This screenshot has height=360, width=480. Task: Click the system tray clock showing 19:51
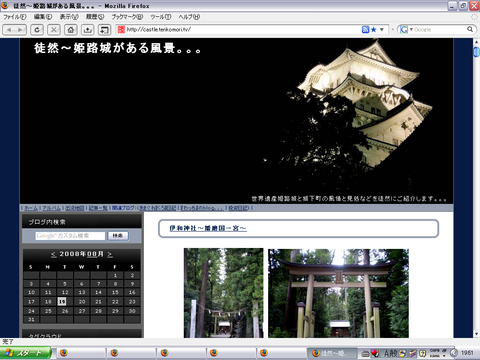pos(467,353)
